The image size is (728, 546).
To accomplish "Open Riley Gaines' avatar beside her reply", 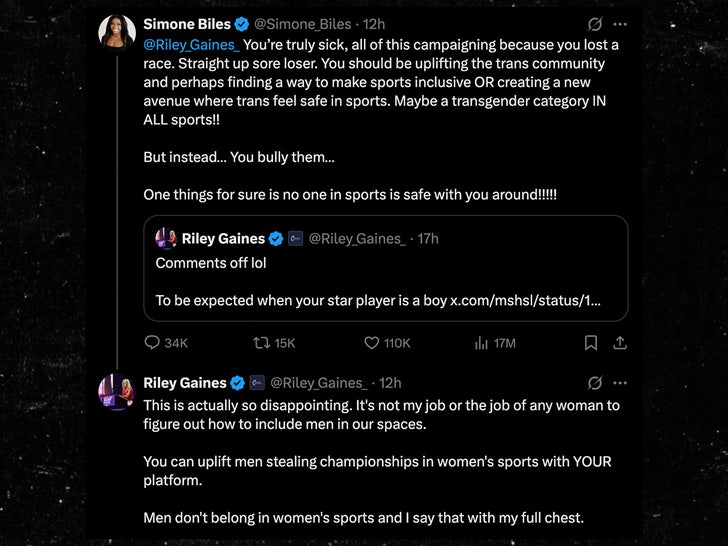I will 117,390.
